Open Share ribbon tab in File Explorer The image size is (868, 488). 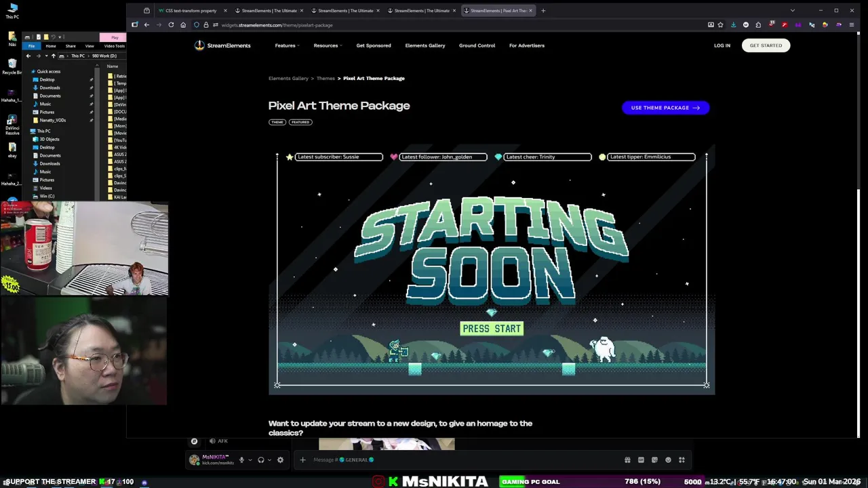[71, 45]
